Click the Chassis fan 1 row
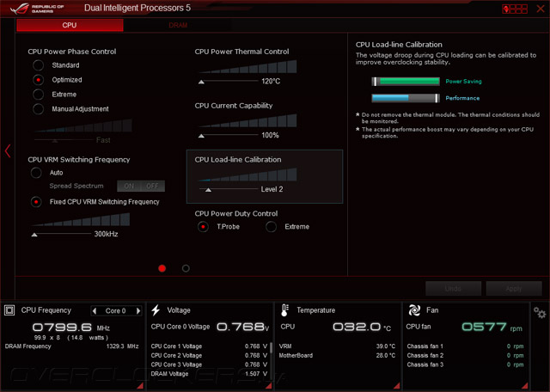This screenshot has height=392, width=550. [465, 346]
